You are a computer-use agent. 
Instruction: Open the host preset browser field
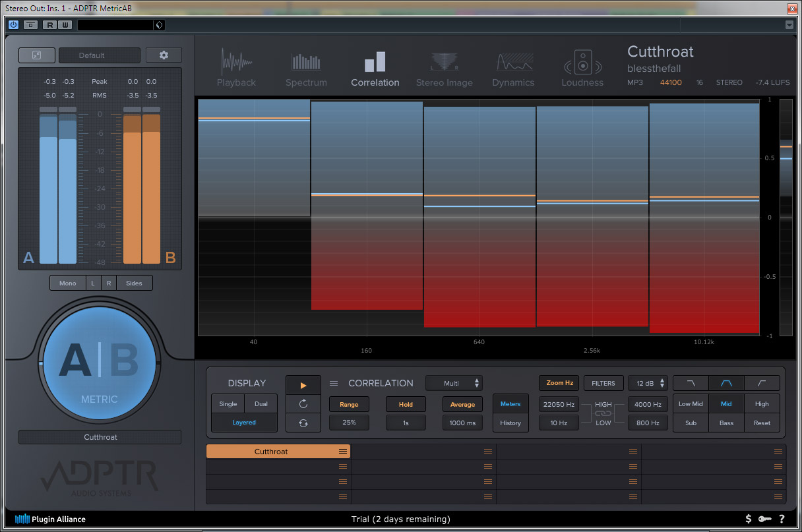[x=115, y=25]
